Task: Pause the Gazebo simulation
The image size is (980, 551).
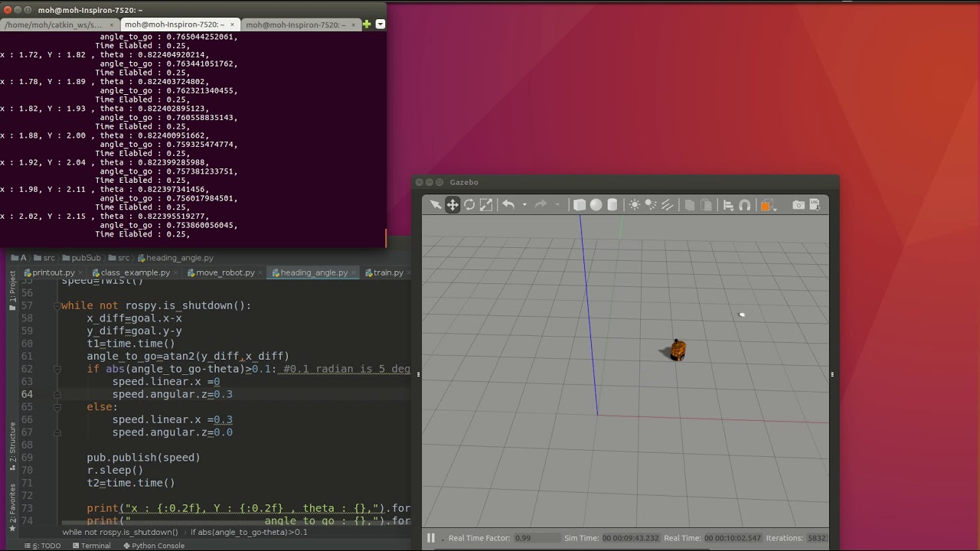Action: coord(430,538)
